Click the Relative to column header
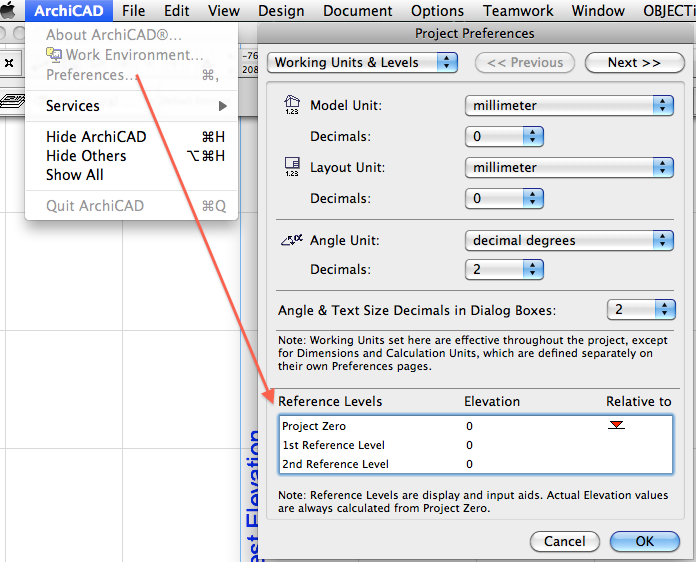Image resolution: width=696 pixels, height=562 pixels. click(639, 401)
